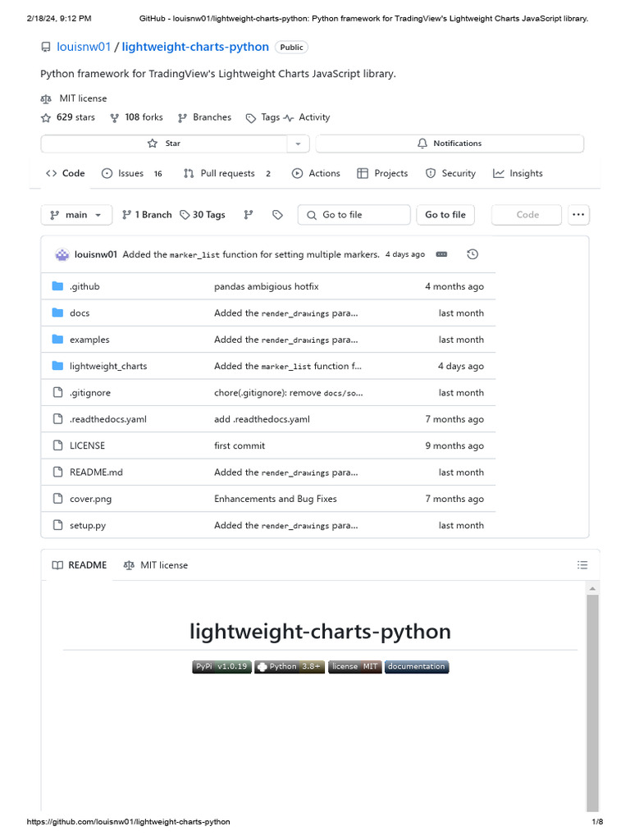Click the louisnw01 avatar in commit row
The height and width of the screenshot is (840, 630).
click(62, 254)
